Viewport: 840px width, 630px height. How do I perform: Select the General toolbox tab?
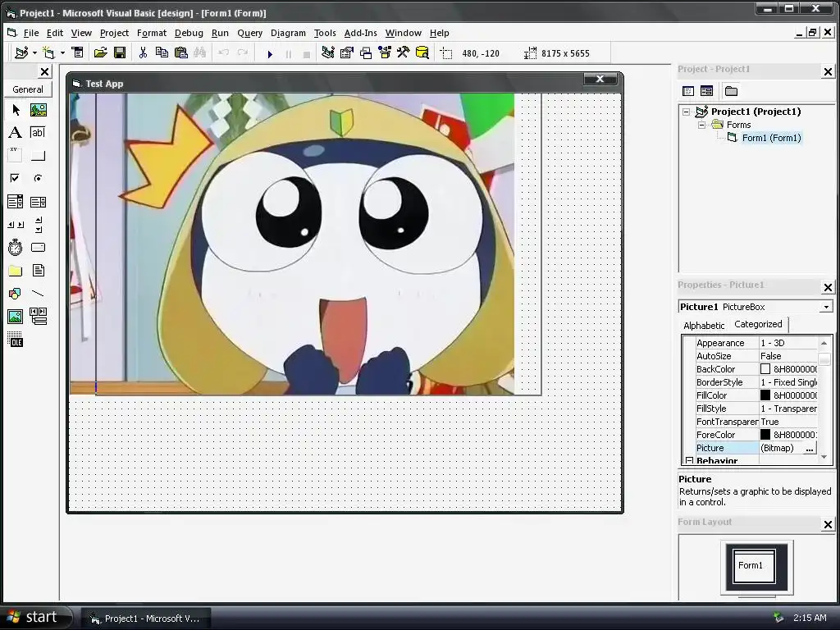(x=28, y=89)
